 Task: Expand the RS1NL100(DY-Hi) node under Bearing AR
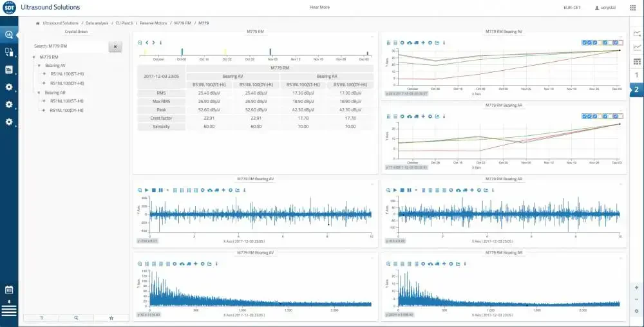coord(44,110)
